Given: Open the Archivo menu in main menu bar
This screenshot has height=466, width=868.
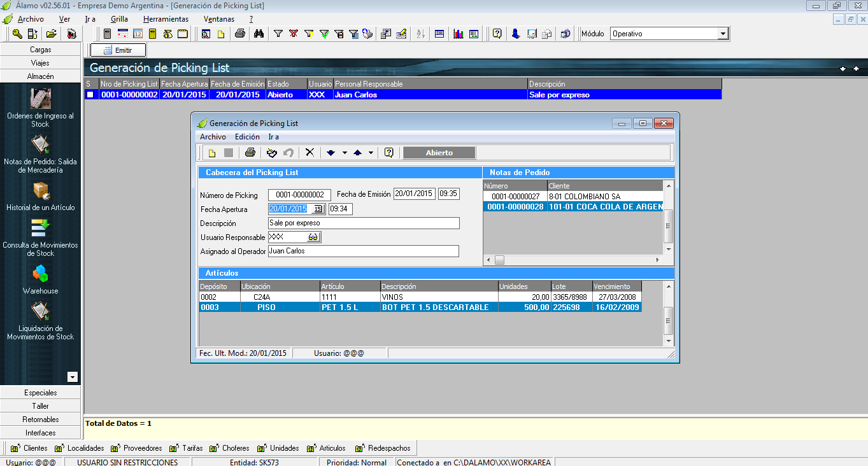Looking at the screenshot, I should [x=31, y=19].
